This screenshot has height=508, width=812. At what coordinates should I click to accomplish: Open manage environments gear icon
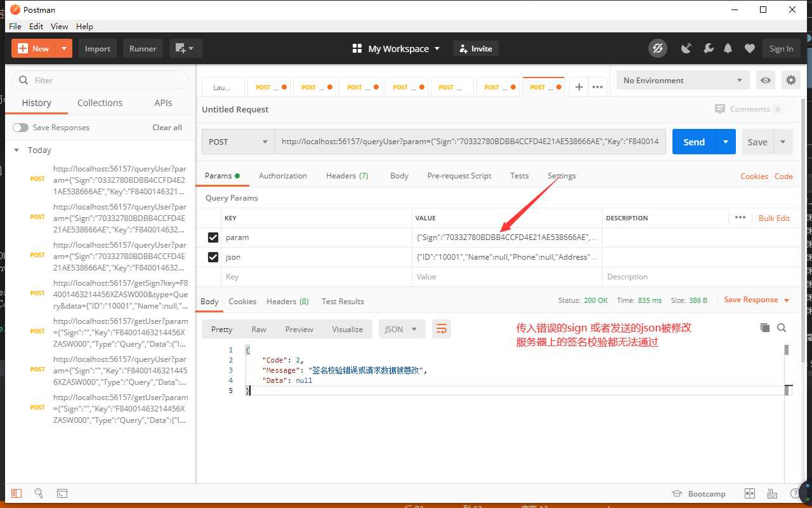[x=790, y=81]
